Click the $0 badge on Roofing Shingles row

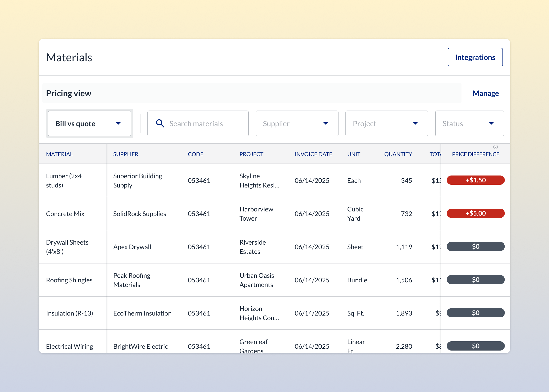(x=475, y=280)
